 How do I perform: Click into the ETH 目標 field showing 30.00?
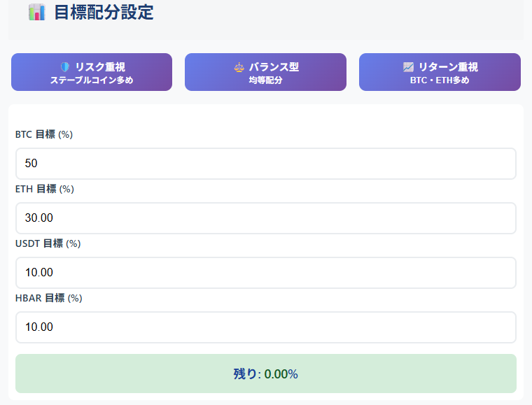[265, 218]
